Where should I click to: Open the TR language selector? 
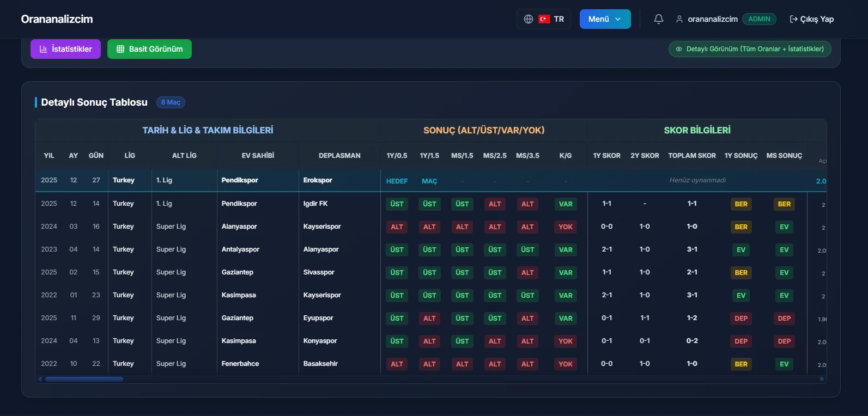(543, 19)
